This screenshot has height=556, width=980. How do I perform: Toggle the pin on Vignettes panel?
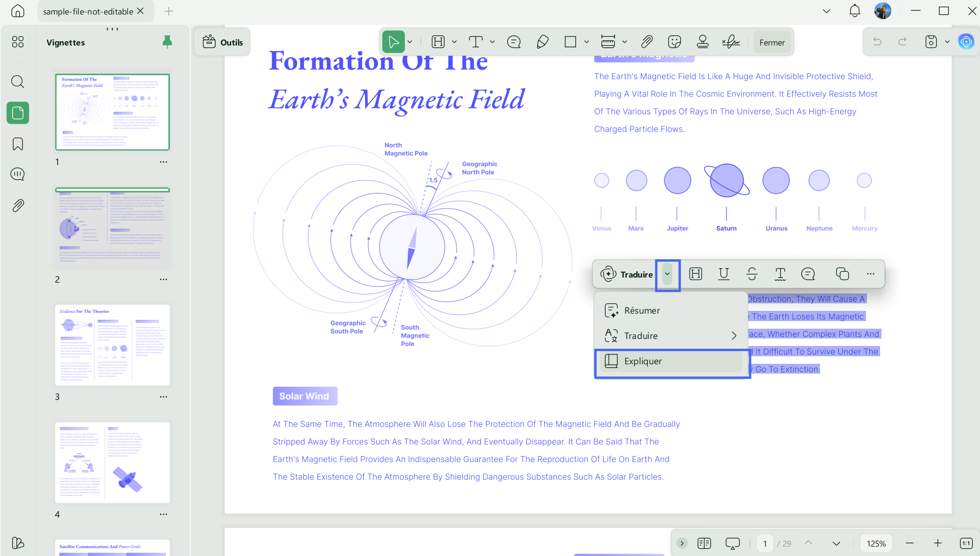[x=167, y=42]
